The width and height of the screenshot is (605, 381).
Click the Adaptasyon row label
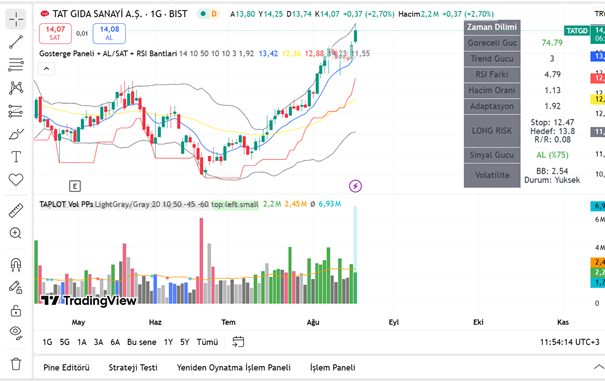tap(492, 106)
